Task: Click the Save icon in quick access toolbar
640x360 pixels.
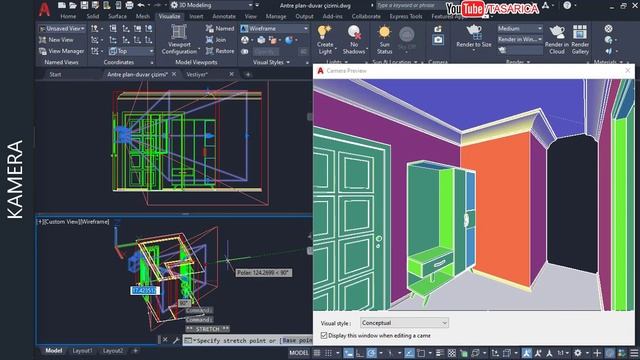Action: click(x=84, y=5)
